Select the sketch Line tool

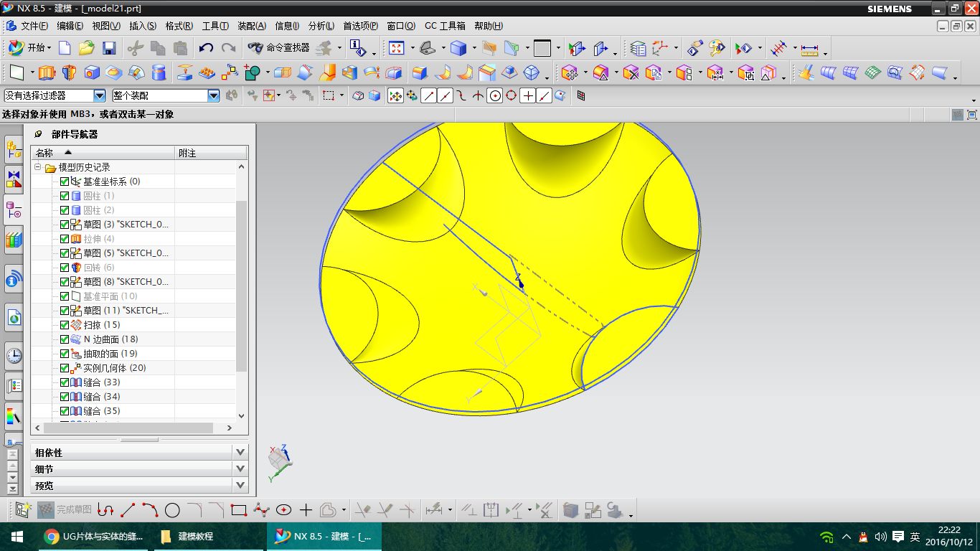(128, 510)
